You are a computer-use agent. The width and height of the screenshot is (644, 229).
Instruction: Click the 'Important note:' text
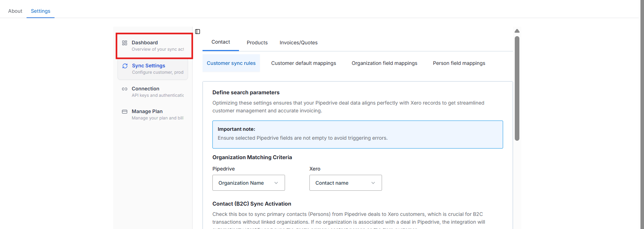tap(236, 129)
